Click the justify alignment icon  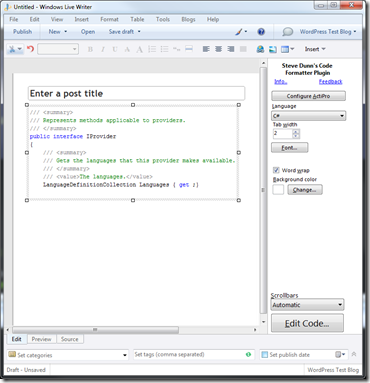[243, 49]
